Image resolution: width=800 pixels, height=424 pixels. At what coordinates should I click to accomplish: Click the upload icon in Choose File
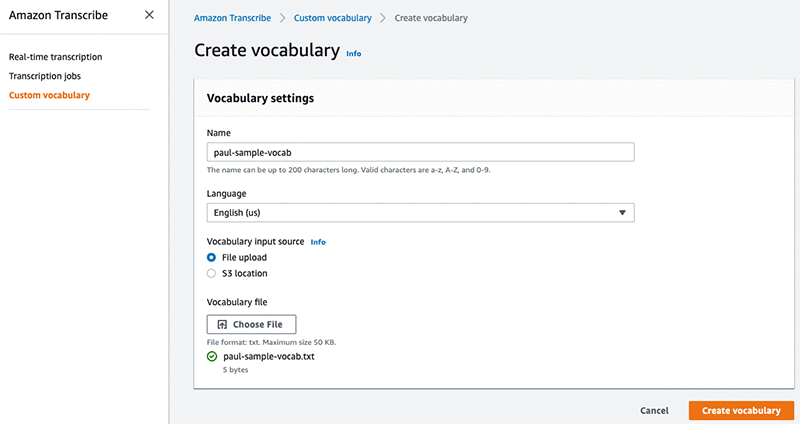pos(222,325)
